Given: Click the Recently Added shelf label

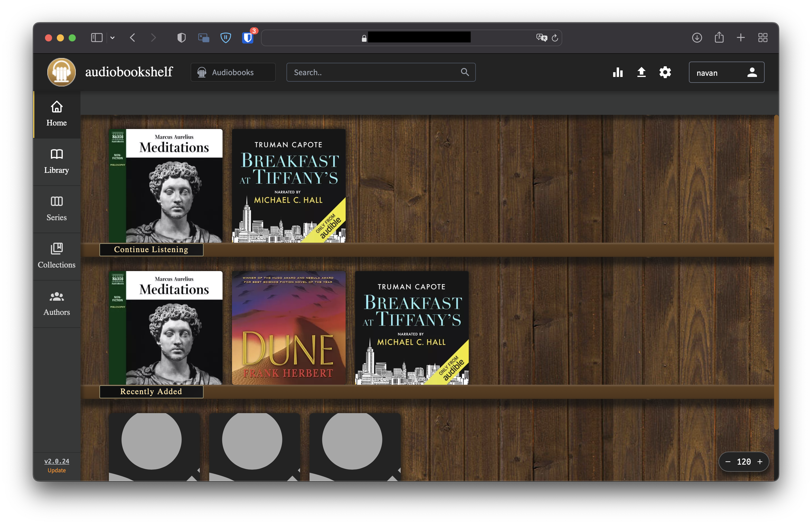Looking at the screenshot, I should click(151, 392).
